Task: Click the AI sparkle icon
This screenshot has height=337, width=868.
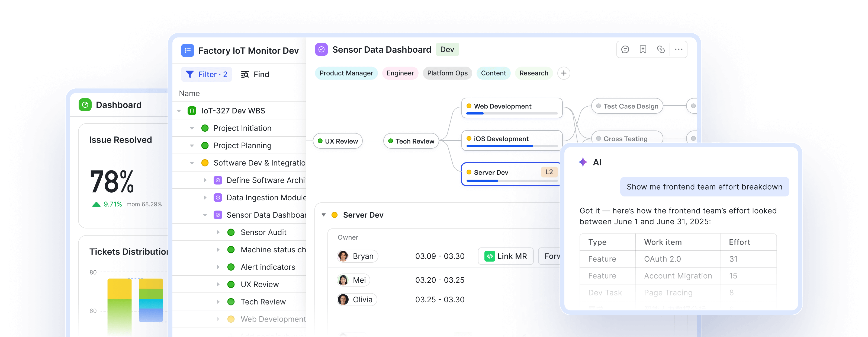Action: [x=583, y=162]
